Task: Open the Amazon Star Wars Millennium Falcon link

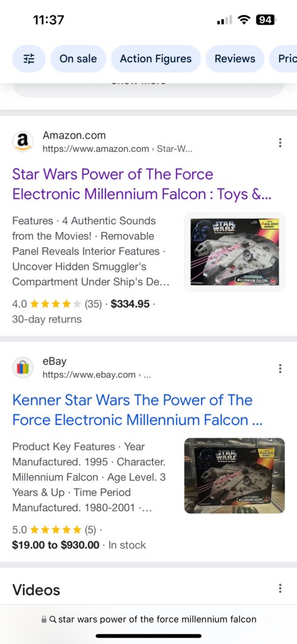Action: (x=141, y=184)
